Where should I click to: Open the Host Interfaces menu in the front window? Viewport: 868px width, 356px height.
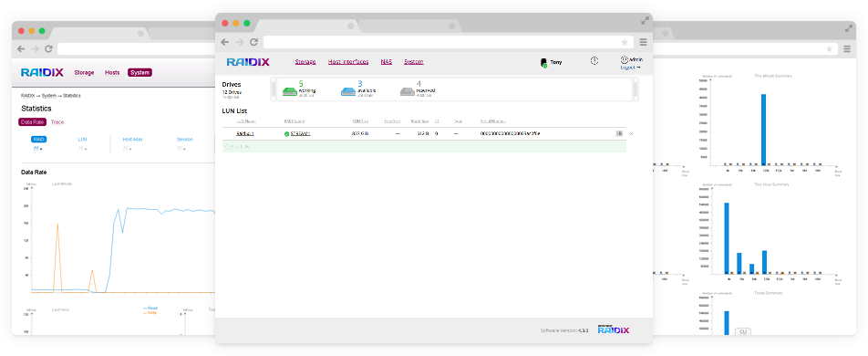tap(348, 62)
